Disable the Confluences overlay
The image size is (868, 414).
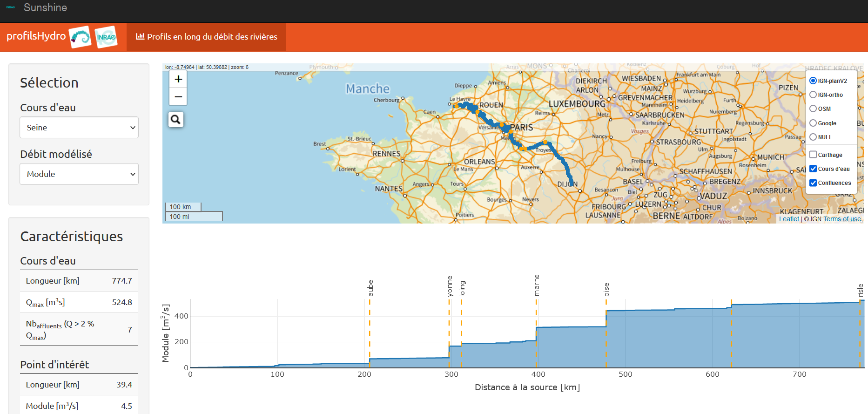tap(813, 183)
